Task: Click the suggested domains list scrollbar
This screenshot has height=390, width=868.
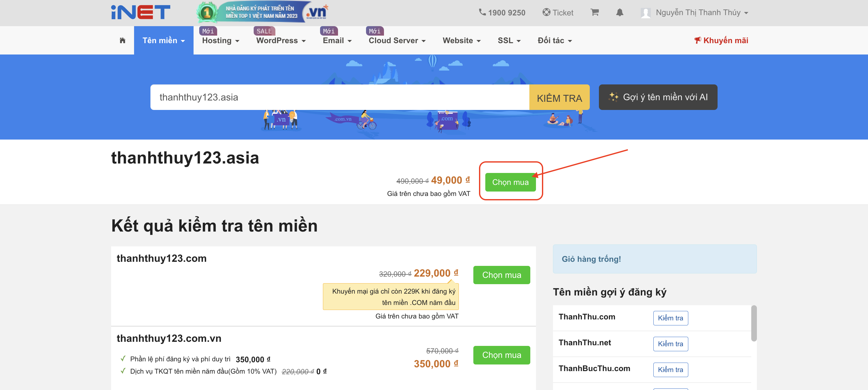Action: [754, 323]
